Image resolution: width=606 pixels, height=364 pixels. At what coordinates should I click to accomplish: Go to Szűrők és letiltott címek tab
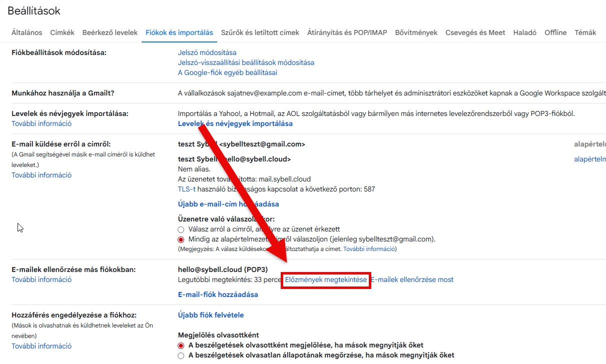[x=260, y=32]
